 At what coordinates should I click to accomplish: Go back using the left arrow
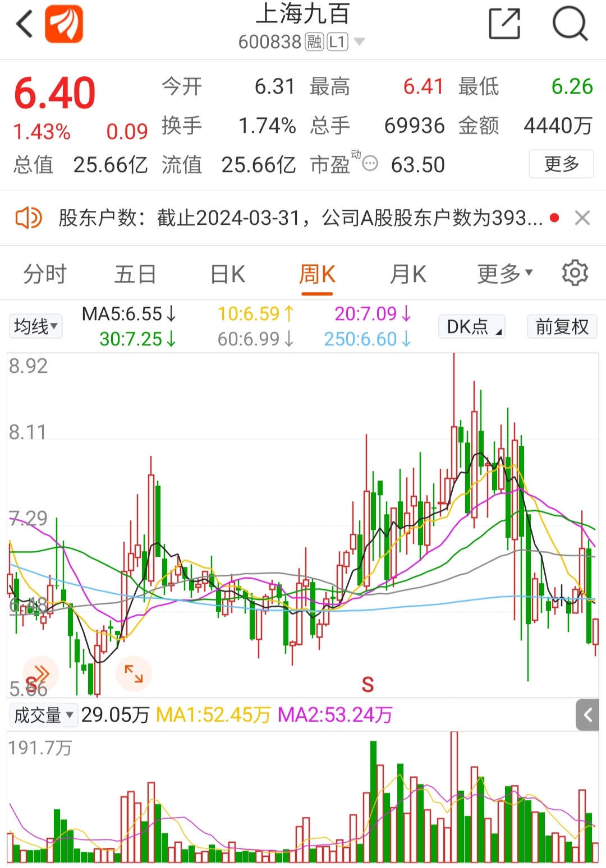pyautogui.click(x=25, y=24)
